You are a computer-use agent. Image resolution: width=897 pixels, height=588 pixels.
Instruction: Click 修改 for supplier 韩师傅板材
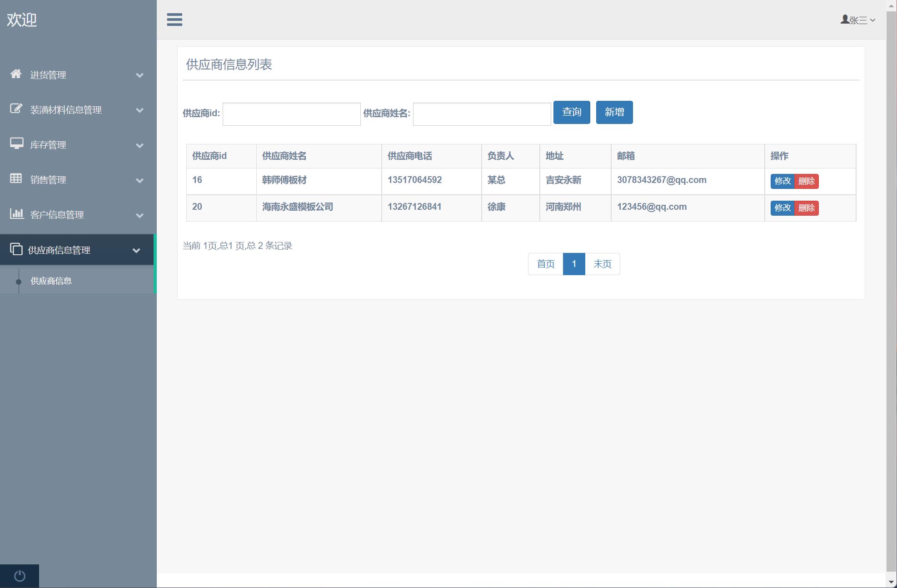[x=782, y=181]
